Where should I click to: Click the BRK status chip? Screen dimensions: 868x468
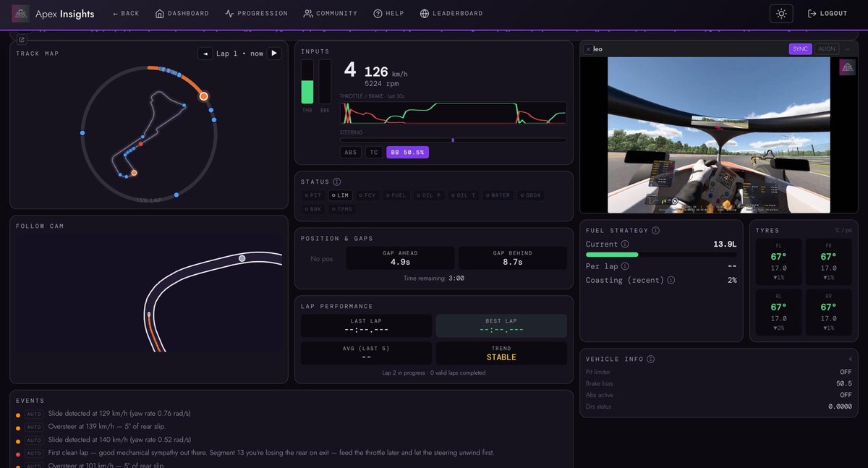point(313,209)
